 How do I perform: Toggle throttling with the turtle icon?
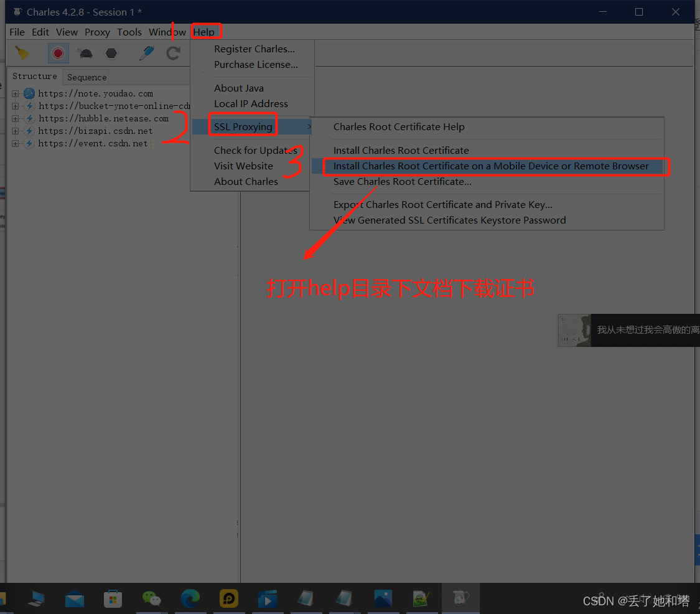tap(85, 54)
